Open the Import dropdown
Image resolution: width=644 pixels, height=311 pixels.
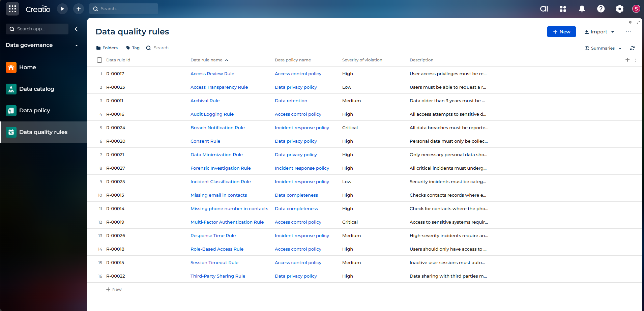click(599, 32)
